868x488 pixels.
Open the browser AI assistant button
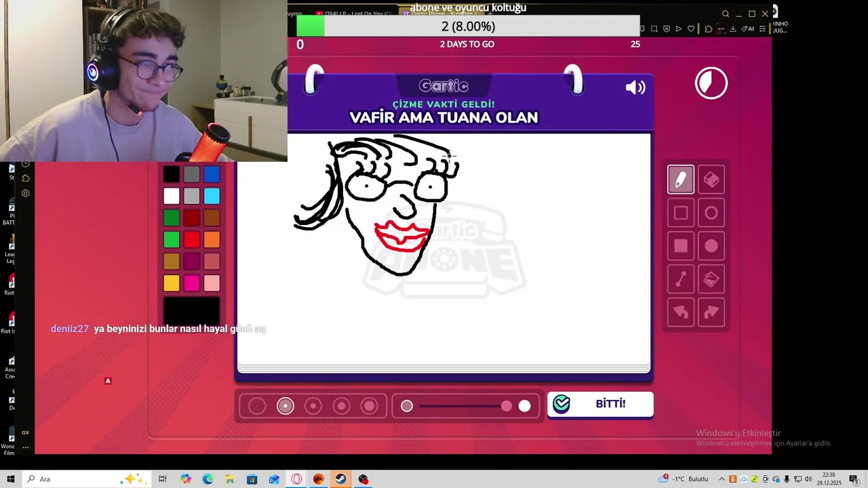748,28
